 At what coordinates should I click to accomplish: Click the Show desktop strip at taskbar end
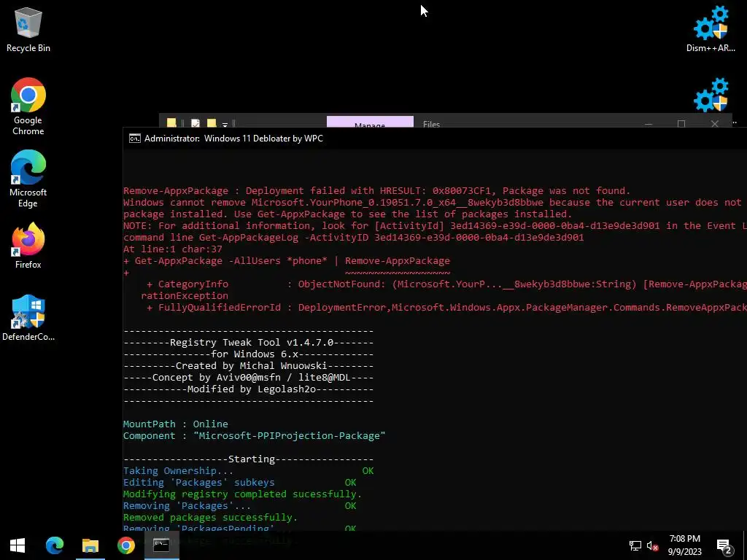(x=745, y=545)
